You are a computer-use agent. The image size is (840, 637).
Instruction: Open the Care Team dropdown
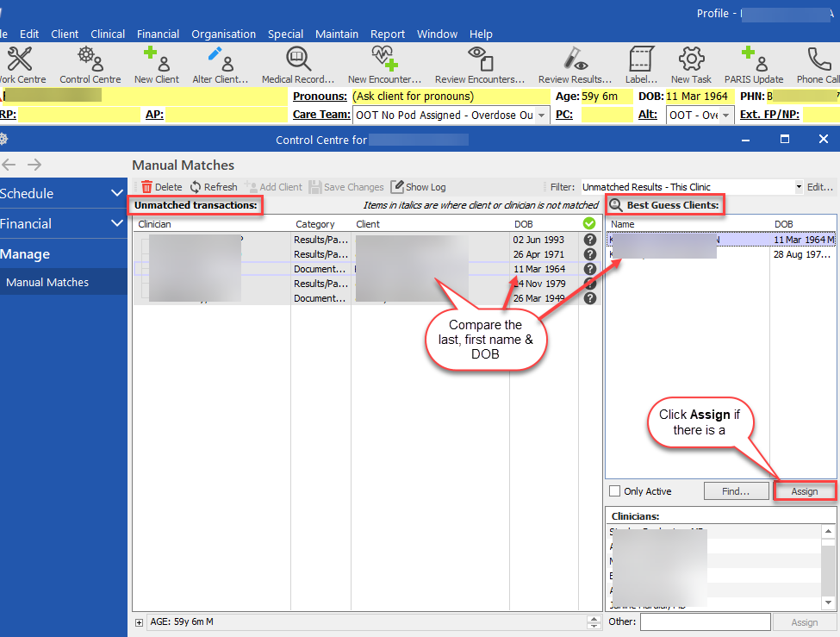(541, 115)
